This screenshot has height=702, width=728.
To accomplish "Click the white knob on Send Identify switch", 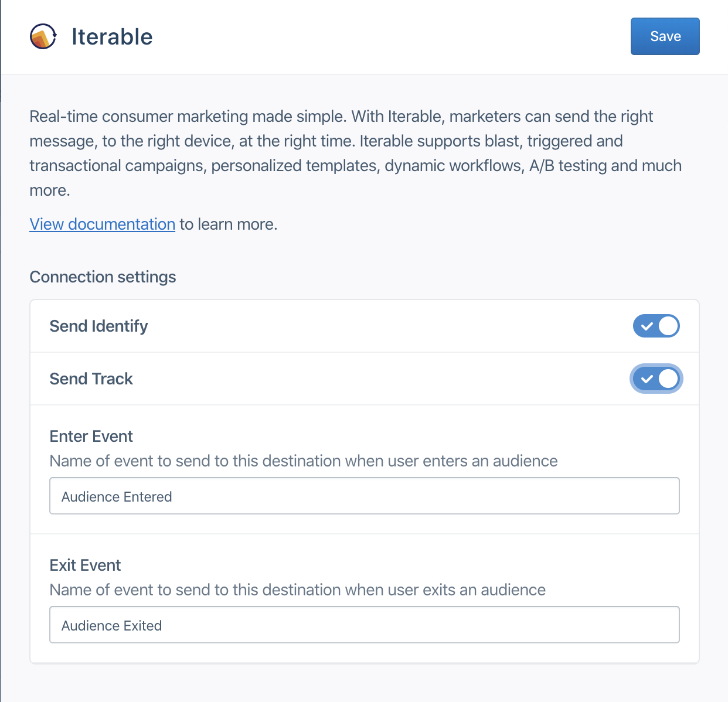I will [668, 326].
